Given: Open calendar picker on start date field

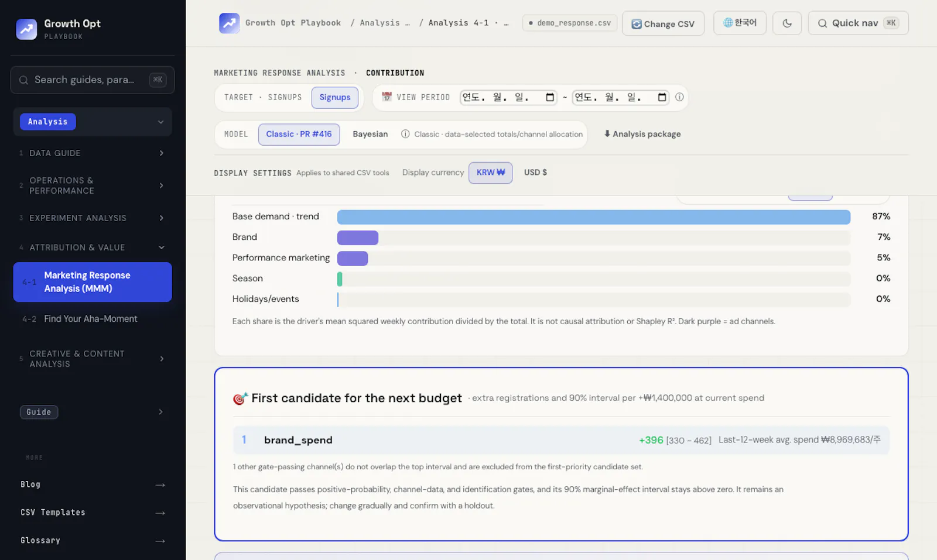Looking at the screenshot, I should click(x=550, y=97).
